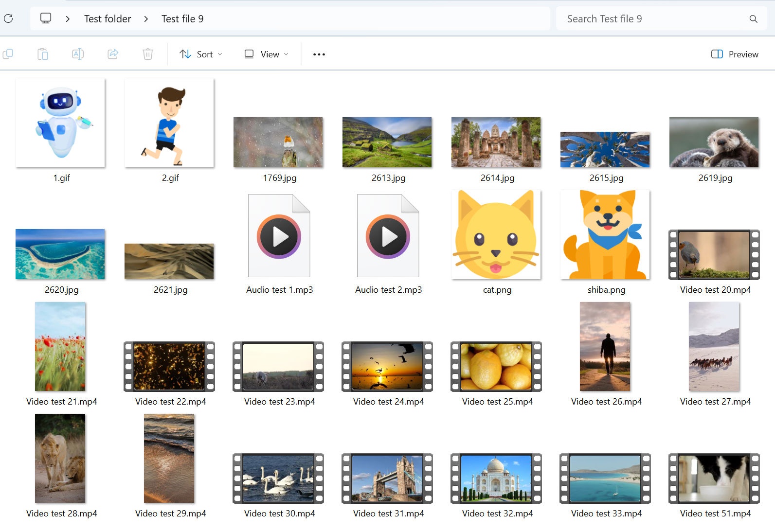Click the Refresh icon
The width and height of the screenshot is (775, 532).
pyautogui.click(x=8, y=19)
